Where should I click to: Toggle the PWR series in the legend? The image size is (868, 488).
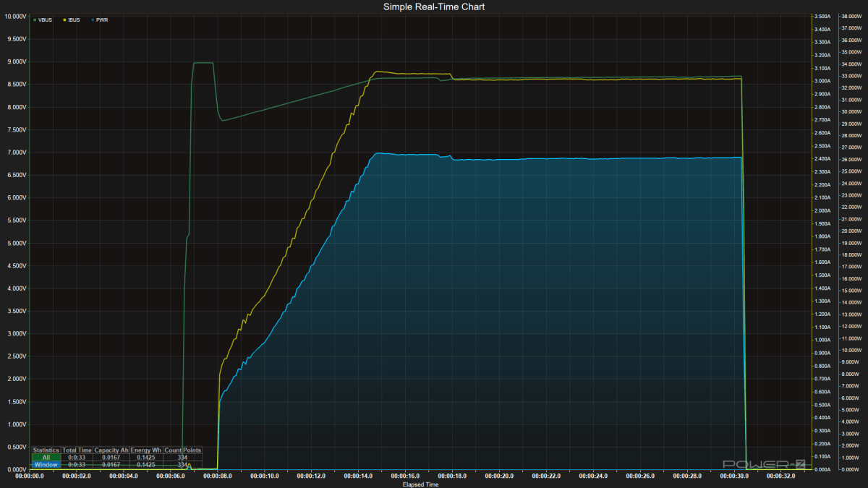point(100,20)
